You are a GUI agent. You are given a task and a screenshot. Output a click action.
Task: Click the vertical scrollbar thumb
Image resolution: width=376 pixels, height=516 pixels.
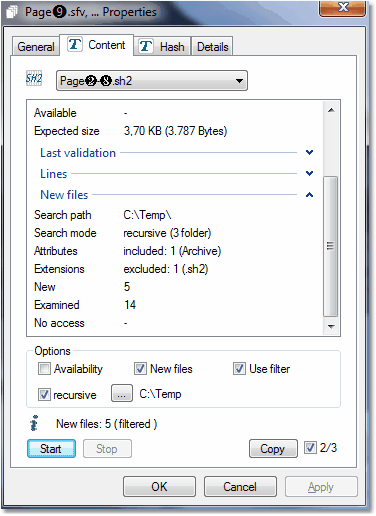[x=331, y=246]
